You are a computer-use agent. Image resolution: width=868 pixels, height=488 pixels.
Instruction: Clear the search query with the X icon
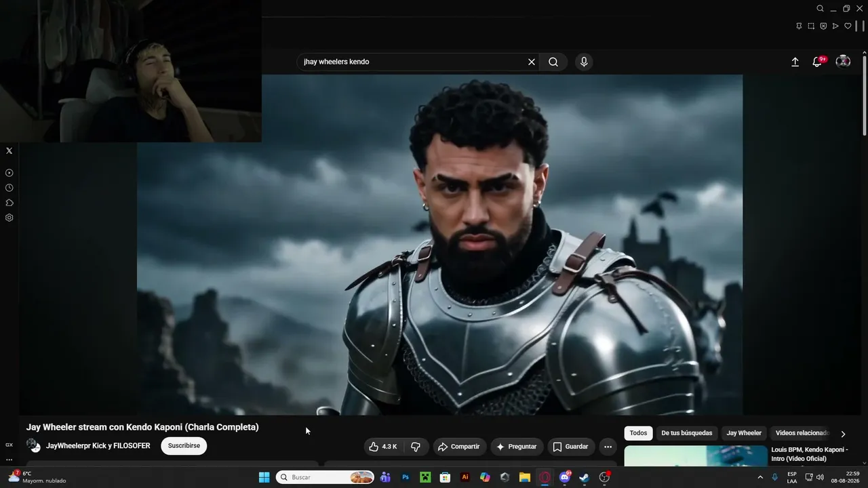click(x=532, y=62)
